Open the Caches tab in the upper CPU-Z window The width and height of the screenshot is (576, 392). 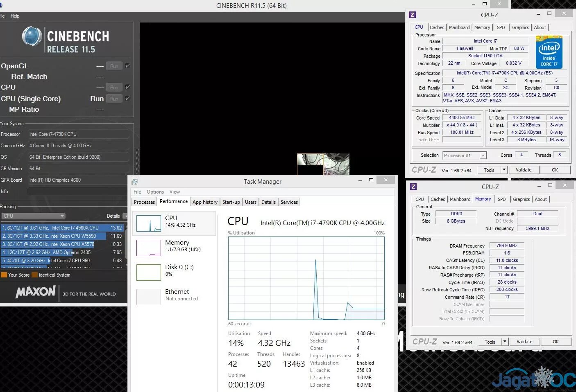point(437,27)
